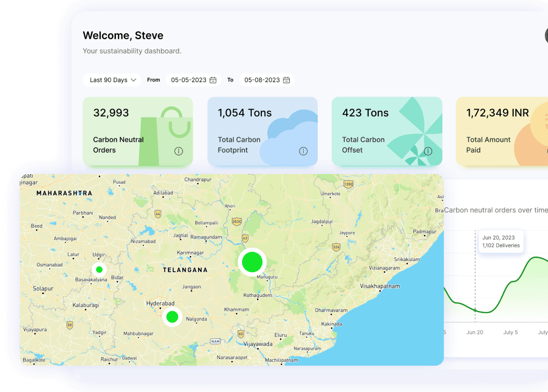Show info for Total Carbon Offset card
The height and width of the screenshot is (392, 548).
pyautogui.click(x=428, y=151)
